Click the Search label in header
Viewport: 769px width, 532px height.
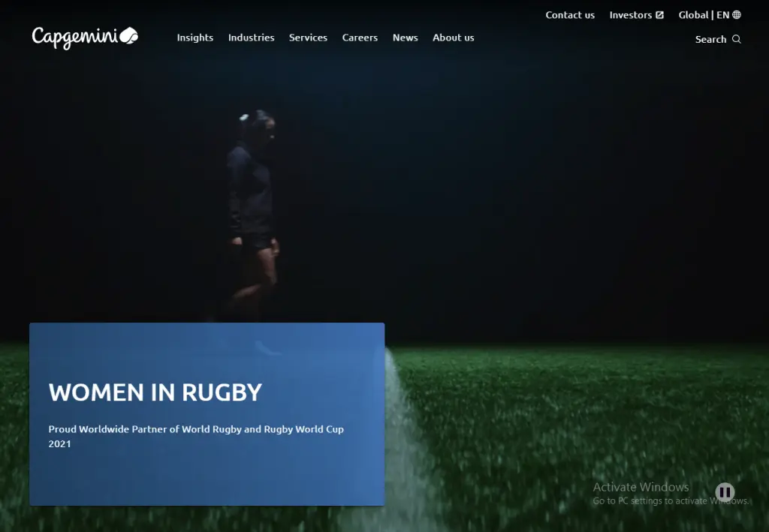click(x=710, y=39)
